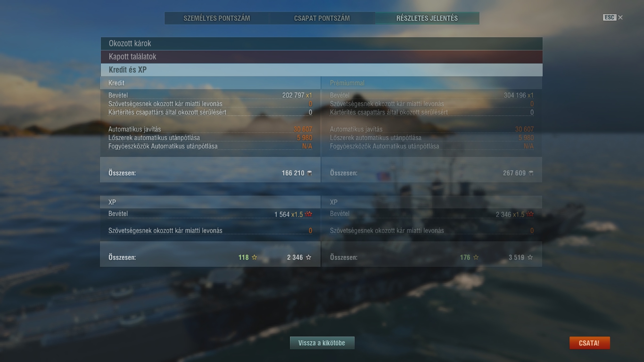This screenshot has height=362, width=644.
Task: Select the Részletes jelentés tab
Action: 427,18
